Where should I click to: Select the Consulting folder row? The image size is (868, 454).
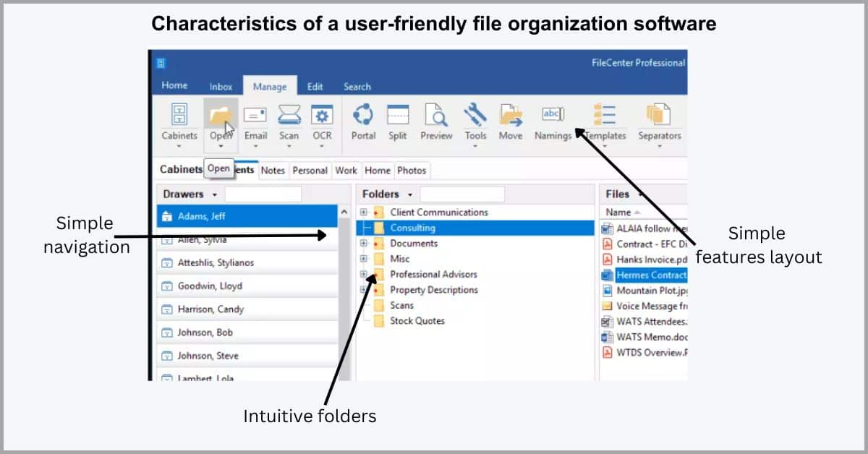[x=476, y=228]
